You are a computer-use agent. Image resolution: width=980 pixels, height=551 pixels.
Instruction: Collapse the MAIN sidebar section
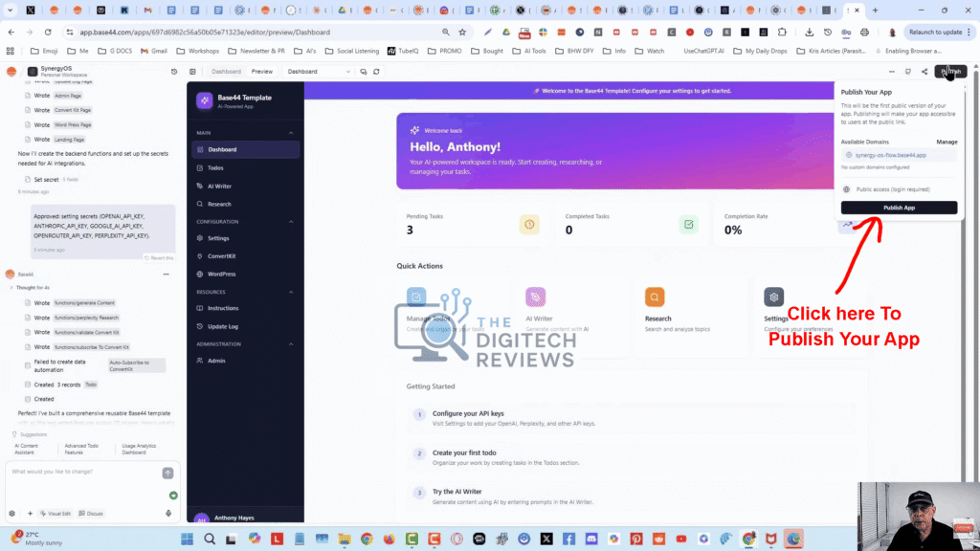(290, 131)
